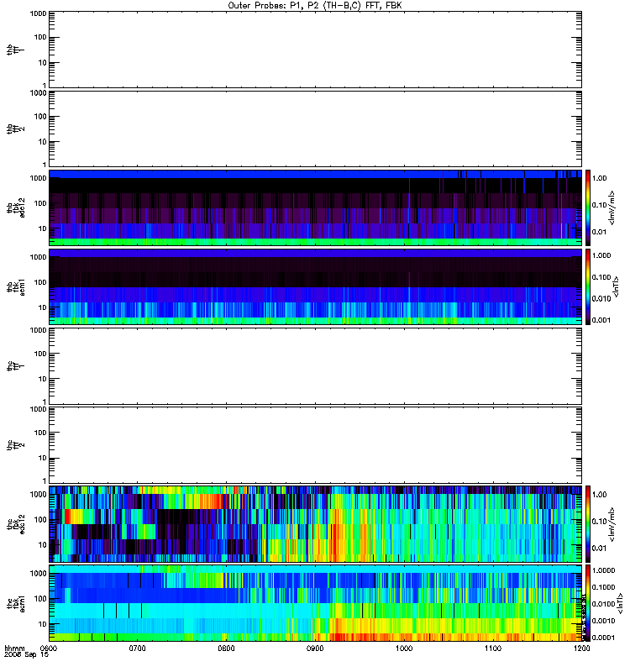
Task: Click the 10 y-axis tick of thc fff 1 panel
Action: pyautogui.click(x=43, y=379)
